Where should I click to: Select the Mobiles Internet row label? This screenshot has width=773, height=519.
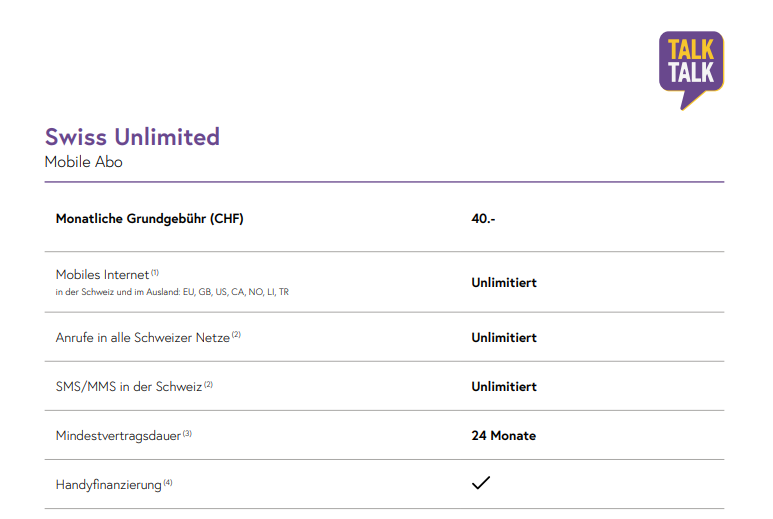[x=102, y=274]
